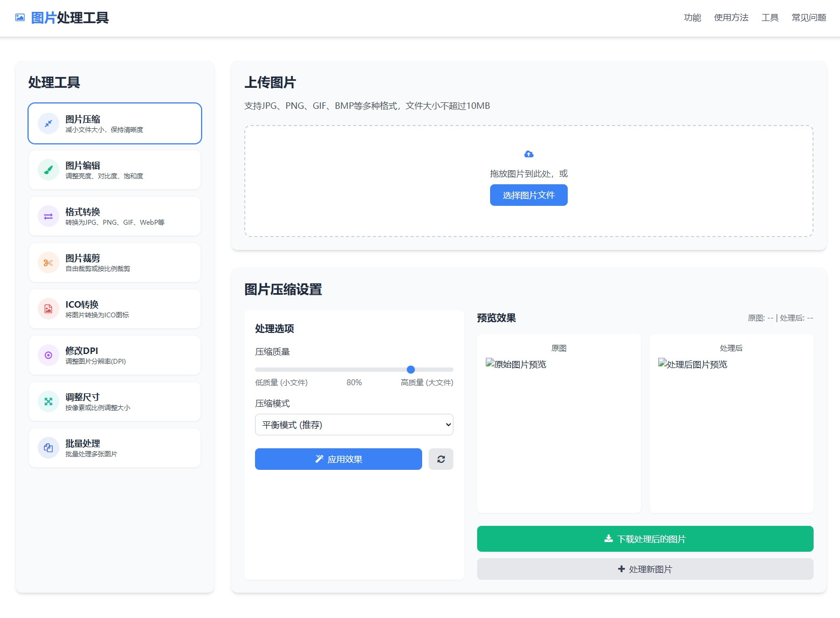Click the 选择图片文件 button
This screenshot has height=618, width=840.
point(528,195)
